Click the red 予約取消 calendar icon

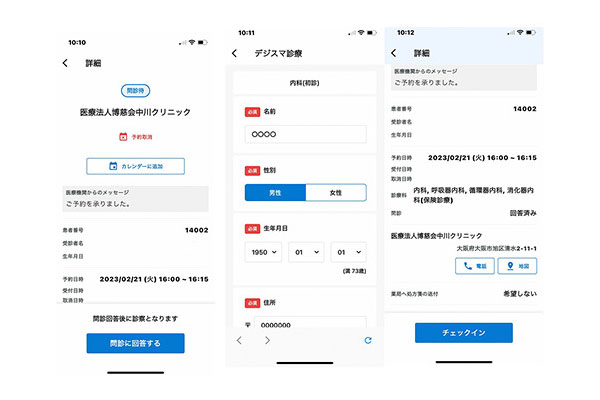124,136
